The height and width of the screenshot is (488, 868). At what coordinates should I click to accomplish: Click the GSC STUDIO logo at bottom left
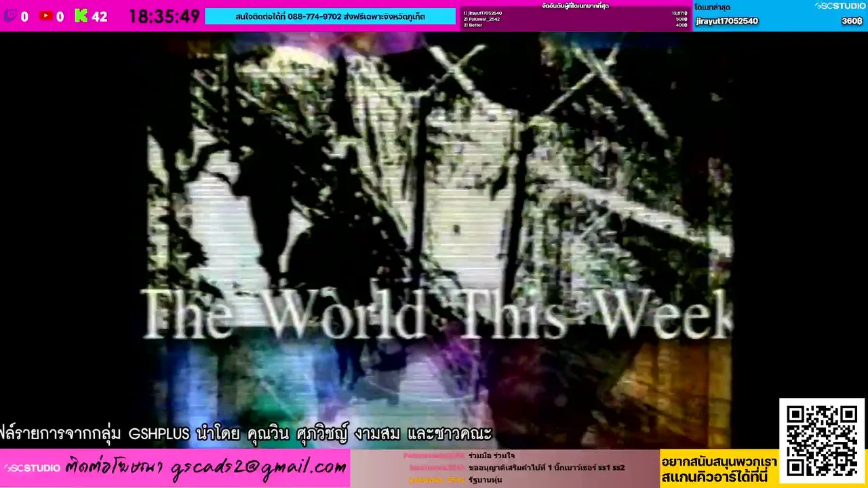[x=32, y=468]
